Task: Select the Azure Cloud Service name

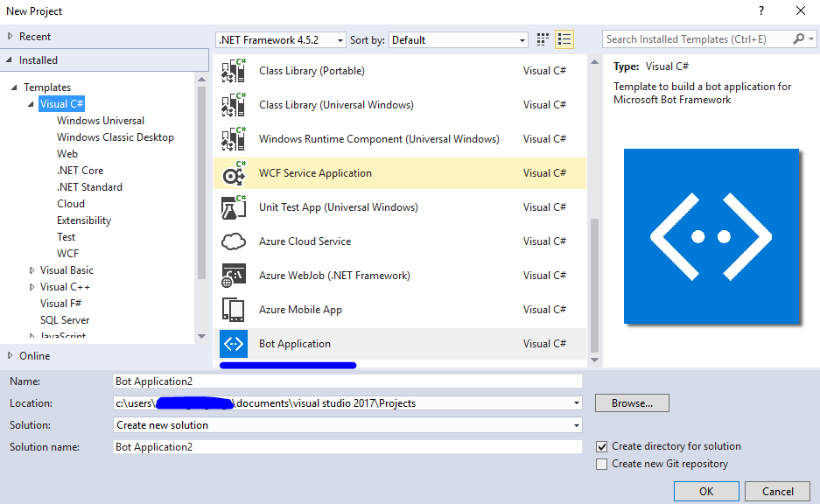Action: (x=305, y=241)
